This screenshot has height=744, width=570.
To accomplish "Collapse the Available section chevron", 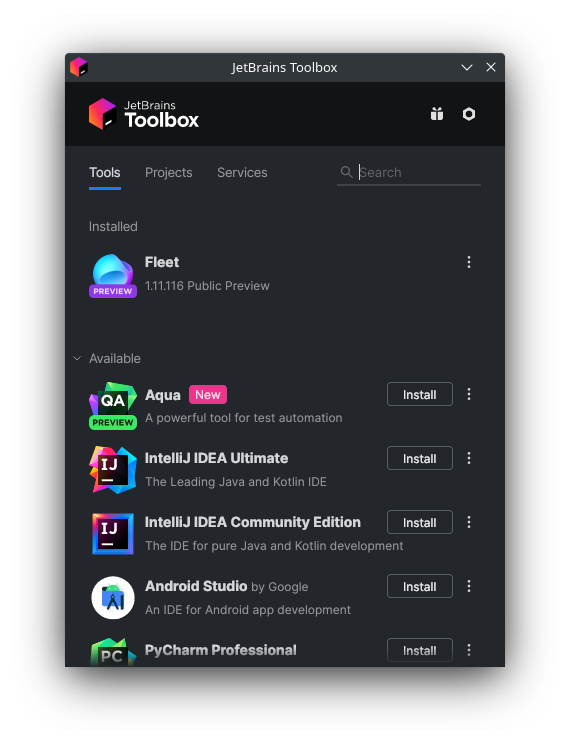I will 77,358.
